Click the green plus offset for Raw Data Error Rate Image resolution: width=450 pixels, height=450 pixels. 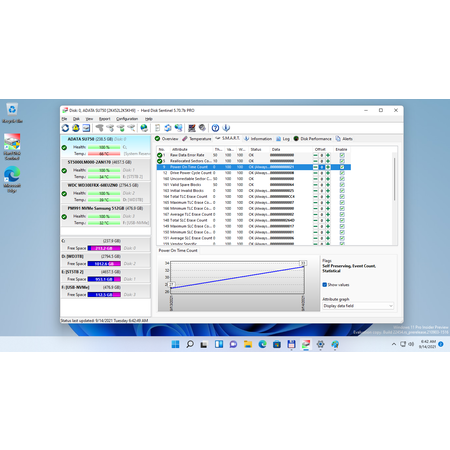point(328,155)
